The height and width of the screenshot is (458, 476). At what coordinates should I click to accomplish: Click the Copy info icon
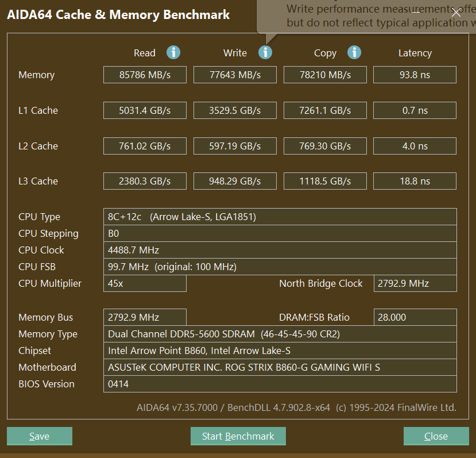354,52
